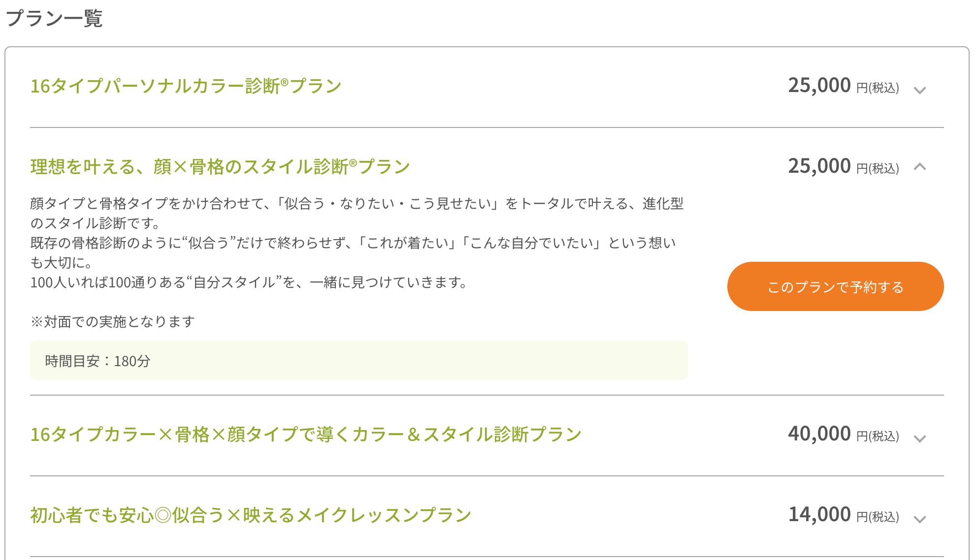The height and width of the screenshot is (560, 977).
Task: Open the 16タイプパーソナルカラー診断®プラン title
Action: click(186, 86)
